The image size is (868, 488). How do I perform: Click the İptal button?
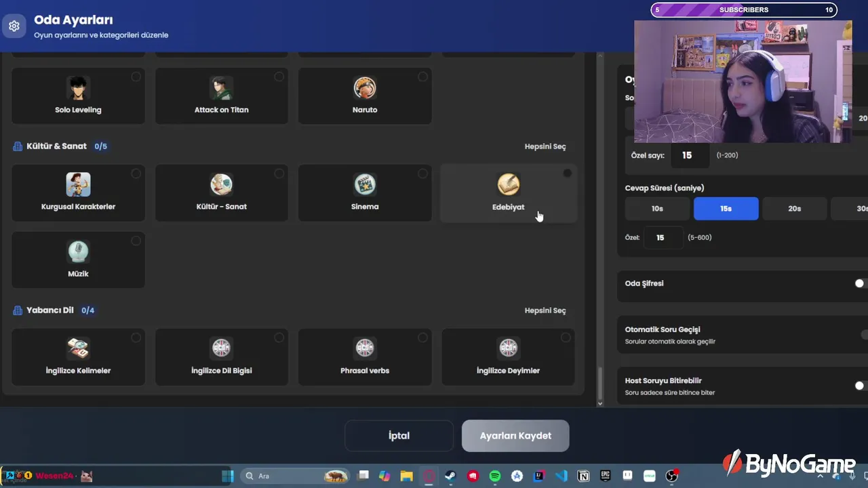399,436
